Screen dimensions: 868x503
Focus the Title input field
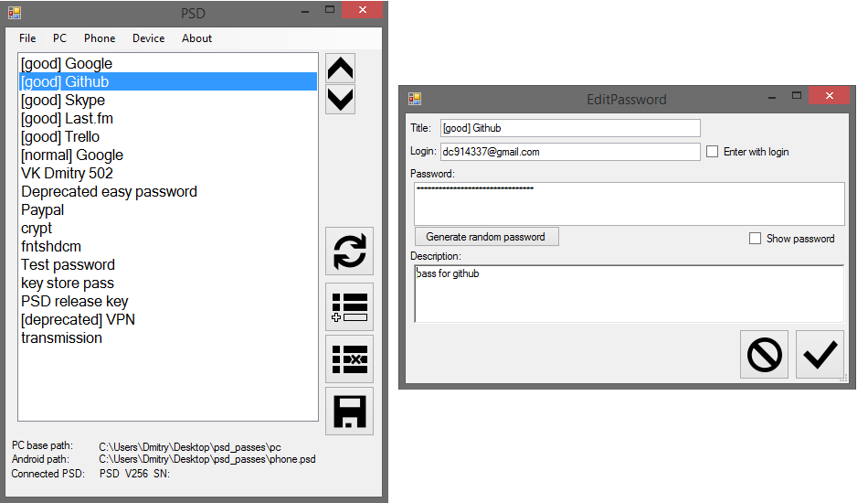(570, 128)
